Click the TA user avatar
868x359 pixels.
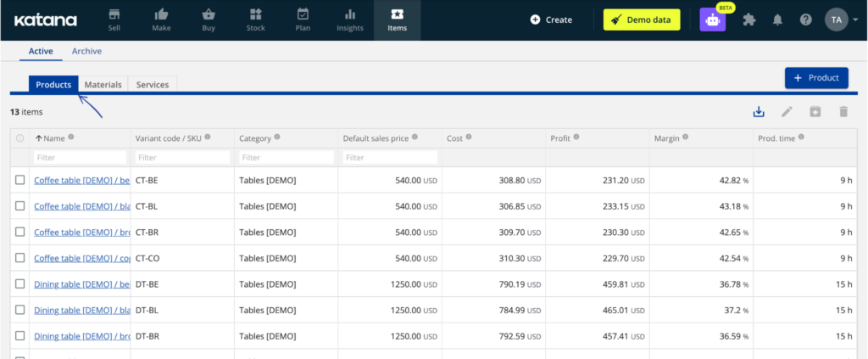837,20
